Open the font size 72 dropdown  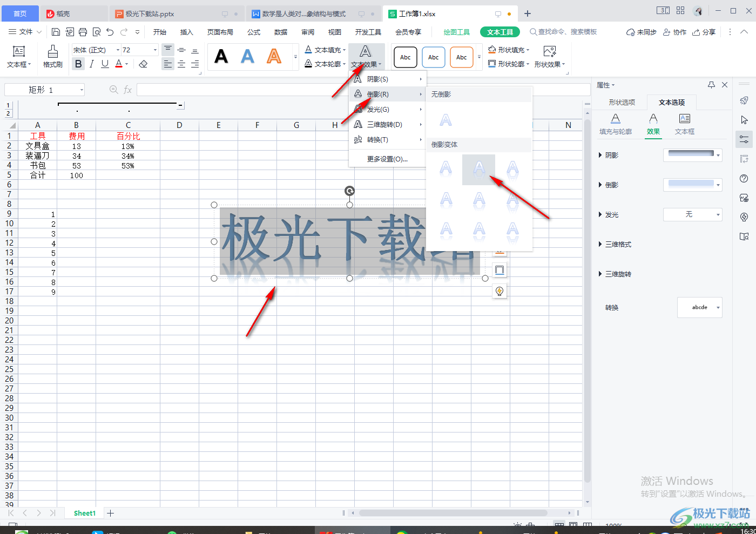(155, 50)
